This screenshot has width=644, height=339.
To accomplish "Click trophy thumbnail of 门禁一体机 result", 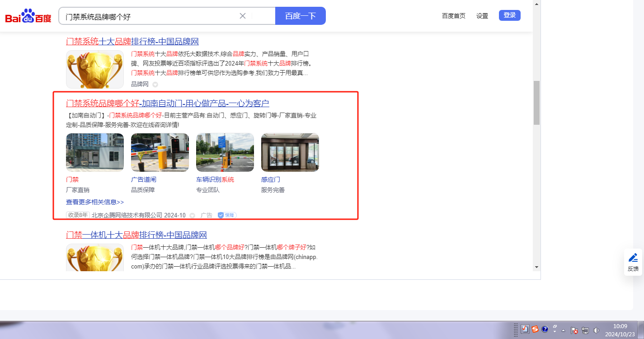I will pos(95,258).
